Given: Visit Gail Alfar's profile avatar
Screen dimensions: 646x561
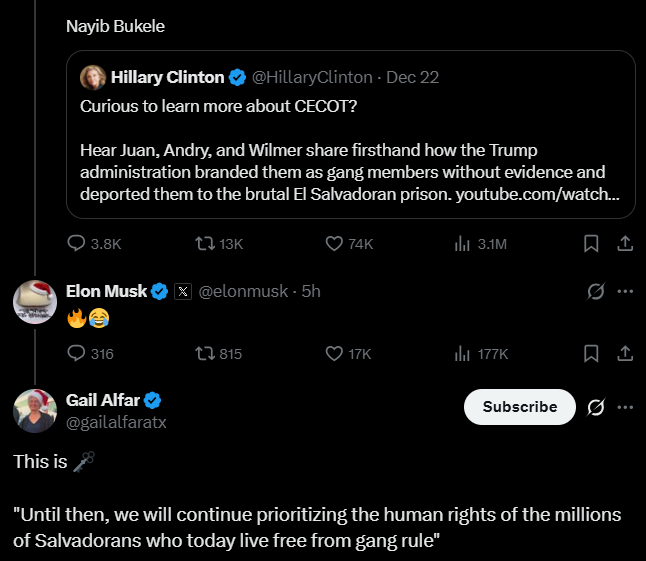Looking at the screenshot, I should [34, 411].
